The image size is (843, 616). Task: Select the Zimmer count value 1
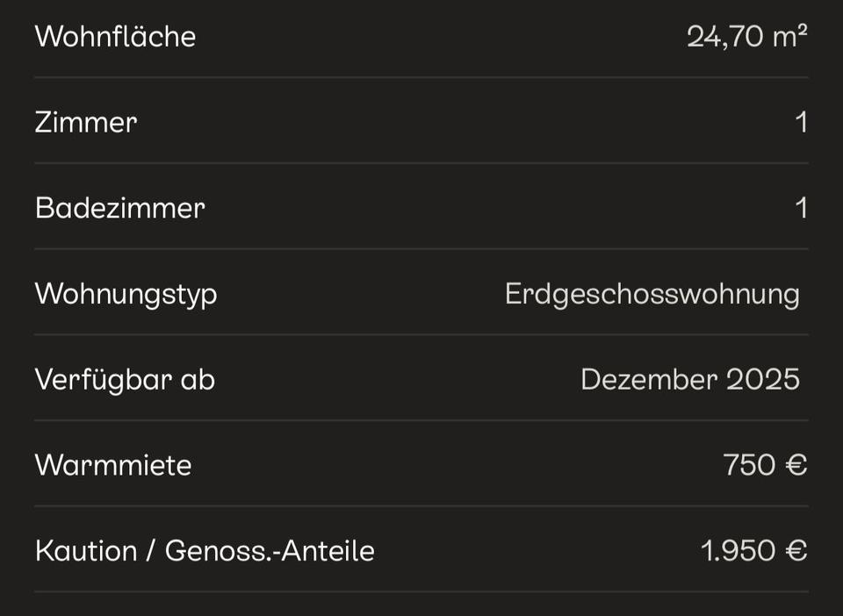click(801, 122)
